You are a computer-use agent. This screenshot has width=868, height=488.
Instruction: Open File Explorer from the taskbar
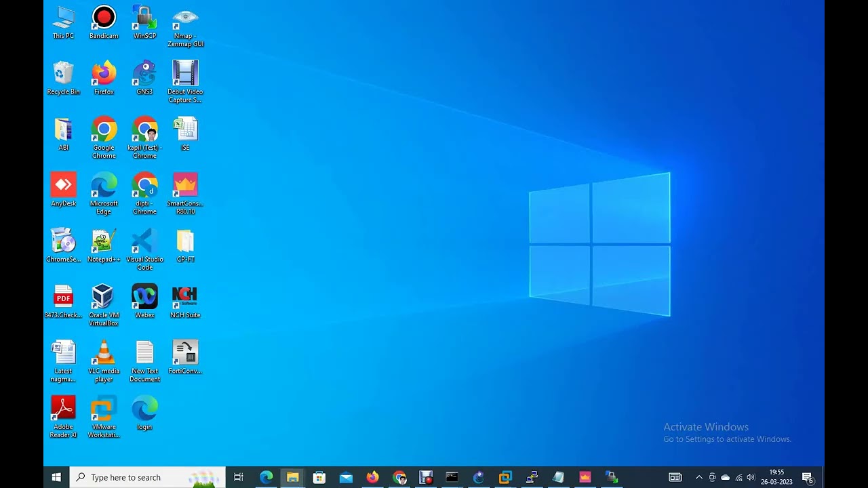292,477
